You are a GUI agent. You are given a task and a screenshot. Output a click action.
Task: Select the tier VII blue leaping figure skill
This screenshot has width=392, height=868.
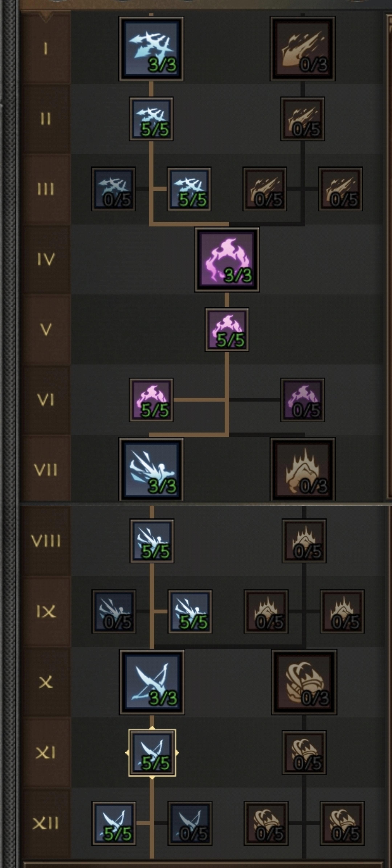(x=151, y=469)
